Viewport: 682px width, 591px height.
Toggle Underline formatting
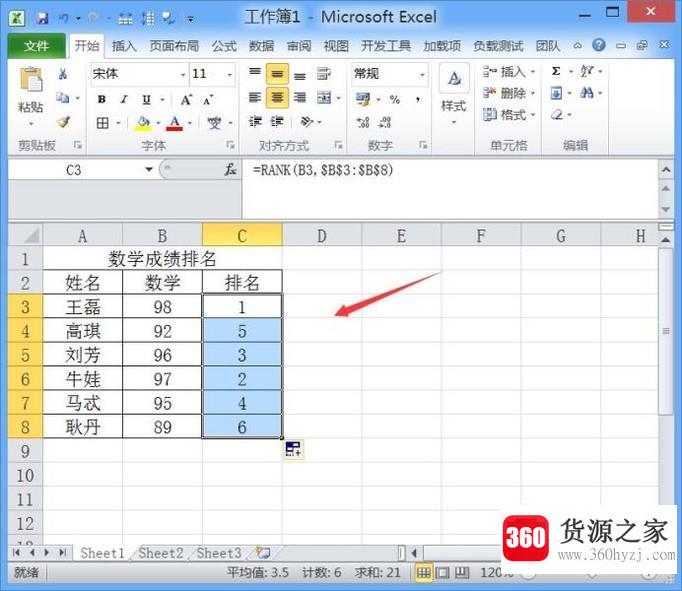tap(147, 100)
